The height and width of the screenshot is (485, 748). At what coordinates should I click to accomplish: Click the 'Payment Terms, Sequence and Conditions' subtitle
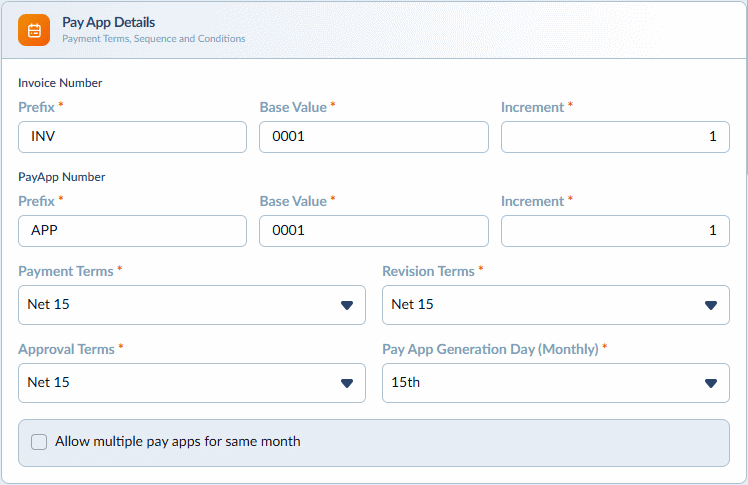(154, 39)
